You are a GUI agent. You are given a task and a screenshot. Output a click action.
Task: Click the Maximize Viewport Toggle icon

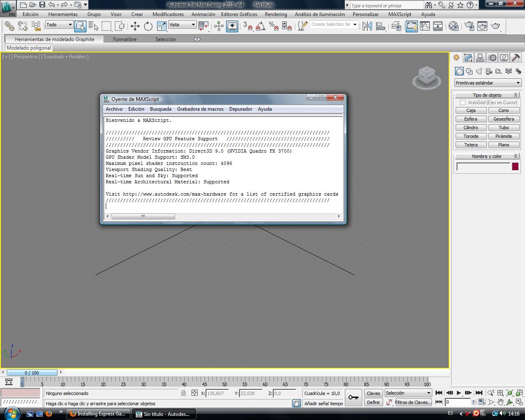click(519, 402)
